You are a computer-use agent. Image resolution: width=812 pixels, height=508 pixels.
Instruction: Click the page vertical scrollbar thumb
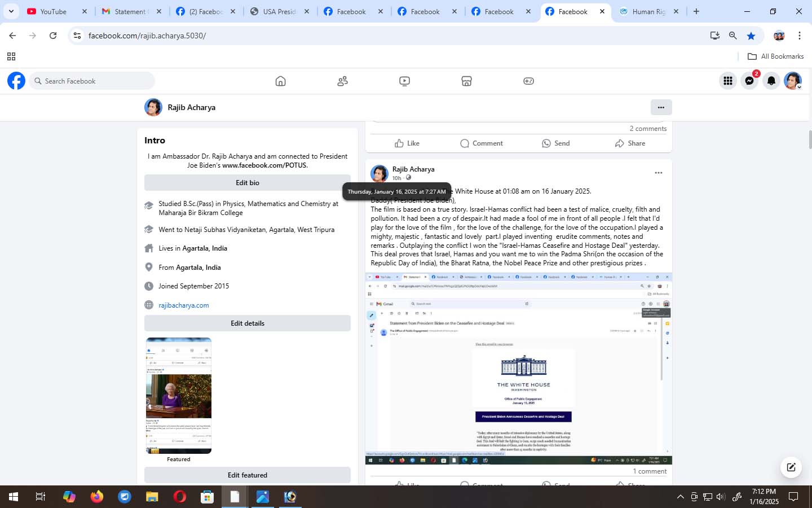(x=810, y=140)
